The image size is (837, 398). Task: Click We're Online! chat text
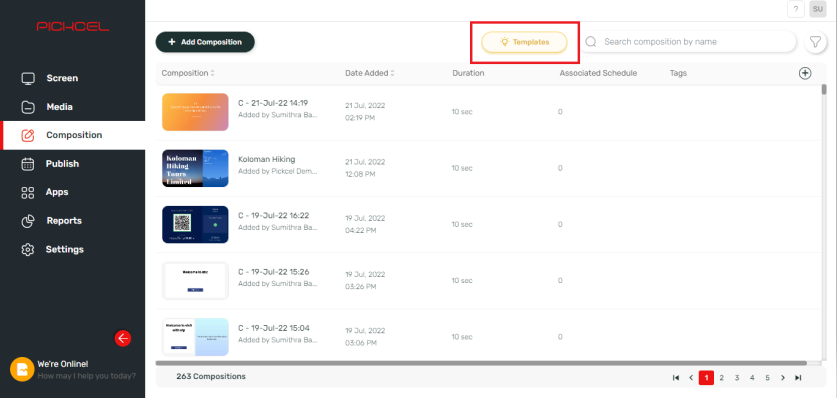62,364
